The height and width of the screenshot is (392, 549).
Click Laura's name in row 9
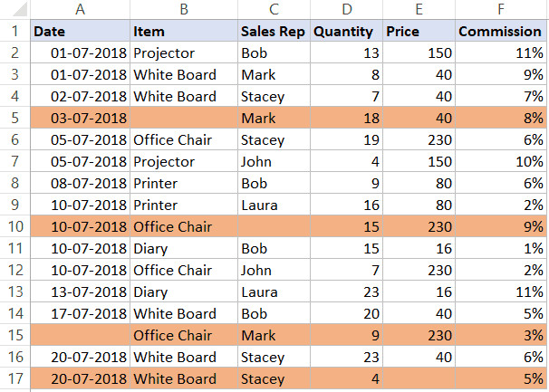[x=274, y=206]
